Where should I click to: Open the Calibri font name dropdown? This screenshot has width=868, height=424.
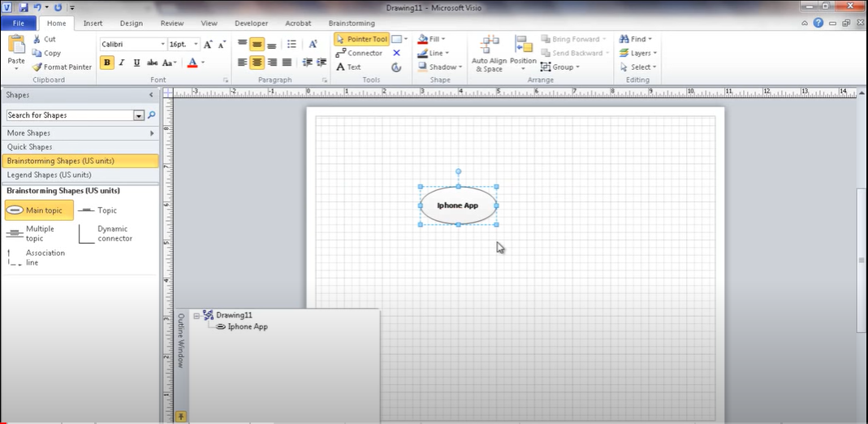(162, 45)
